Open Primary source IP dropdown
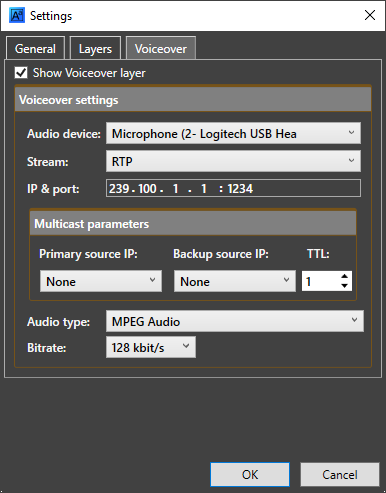 click(x=101, y=281)
